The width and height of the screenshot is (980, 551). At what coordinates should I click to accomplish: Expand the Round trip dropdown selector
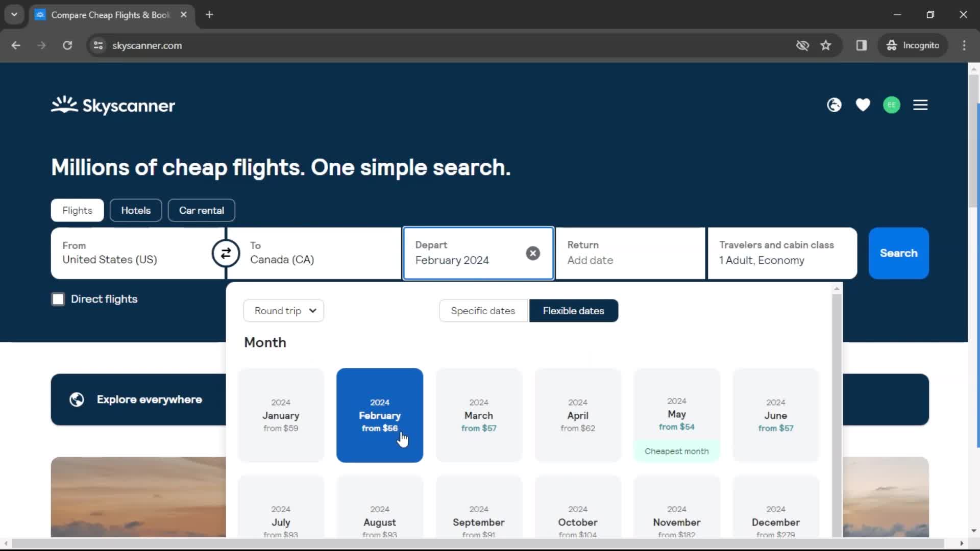point(283,310)
